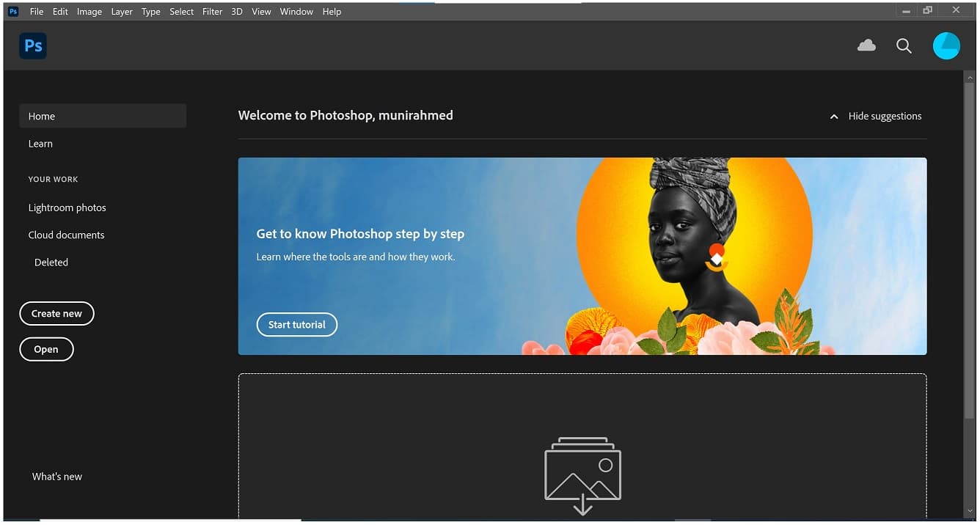
Task: Minimize the Photoshop window
Action: 907,11
